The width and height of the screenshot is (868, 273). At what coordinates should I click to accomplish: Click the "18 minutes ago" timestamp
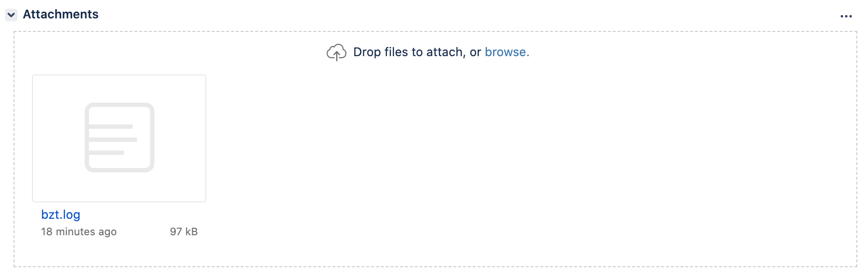pos(79,232)
